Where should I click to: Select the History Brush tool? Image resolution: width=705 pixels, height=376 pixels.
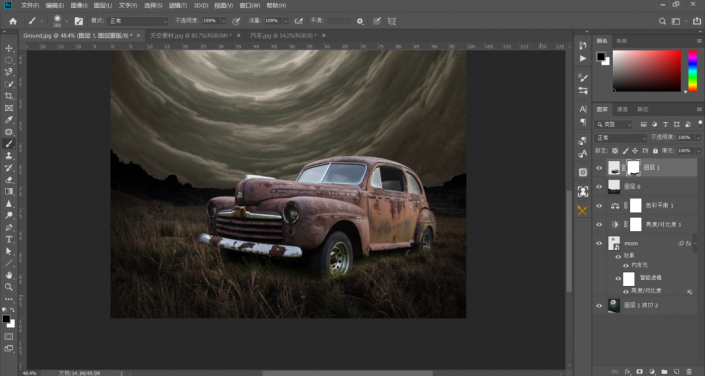click(9, 168)
